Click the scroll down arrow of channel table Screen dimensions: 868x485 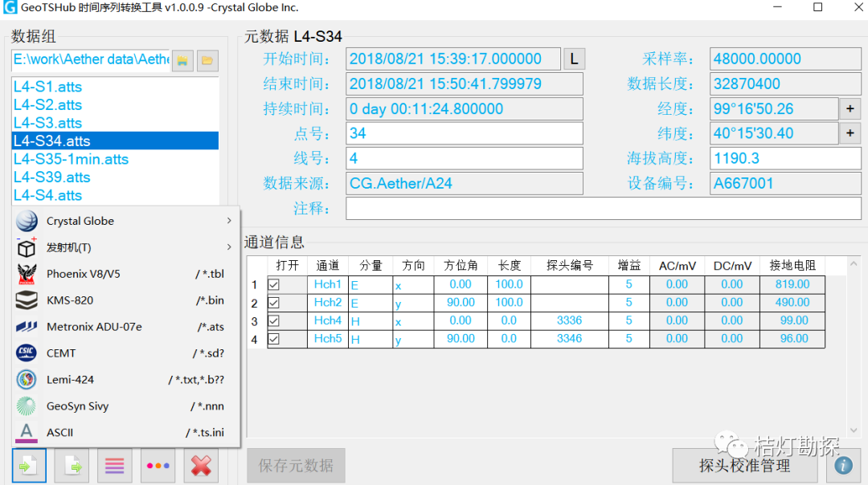pyautogui.click(x=854, y=430)
